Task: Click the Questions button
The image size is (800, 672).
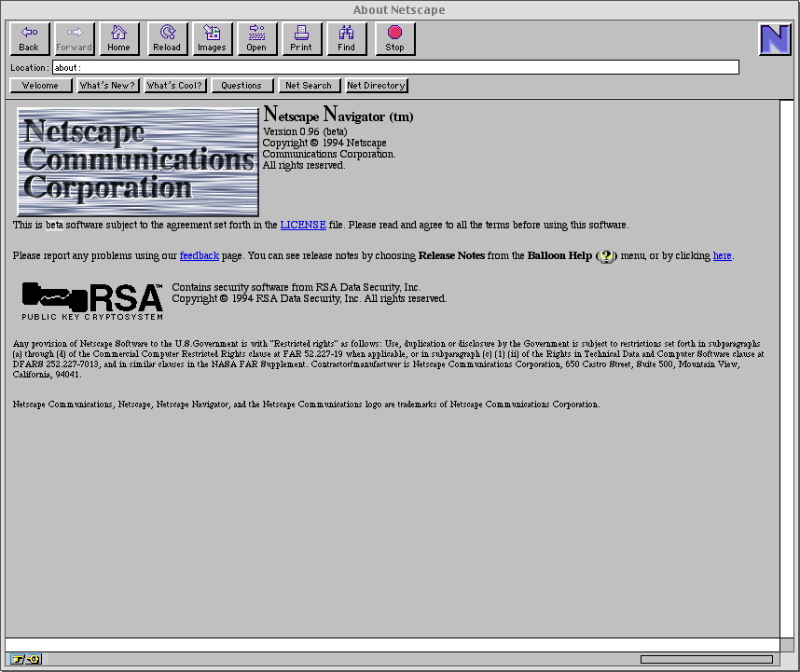Action: (x=241, y=86)
